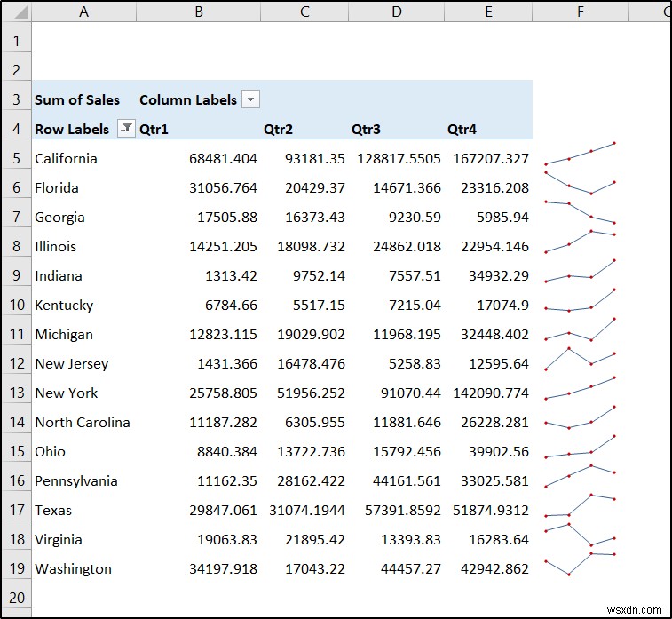Select the Sum of Sales cell
This screenshot has width=672, height=619.
(77, 99)
